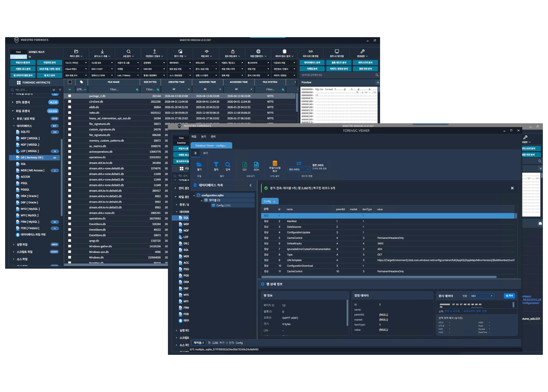
Task: Click 외부 프로그램 연결 link icon
Action: tap(311, 51)
